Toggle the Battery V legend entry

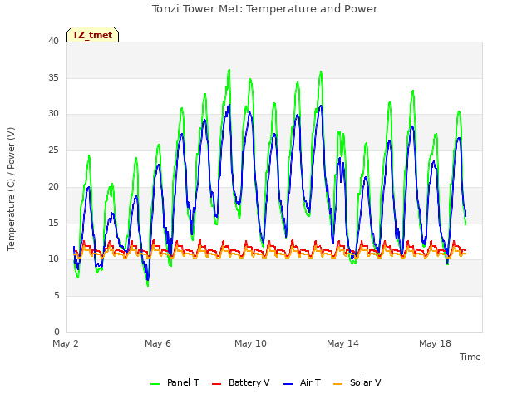point(241,382)
